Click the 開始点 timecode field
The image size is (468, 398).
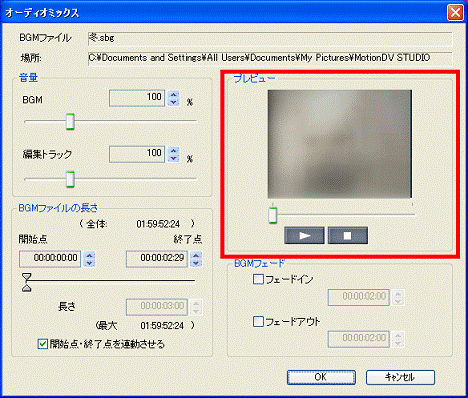(x=50, y=259)
